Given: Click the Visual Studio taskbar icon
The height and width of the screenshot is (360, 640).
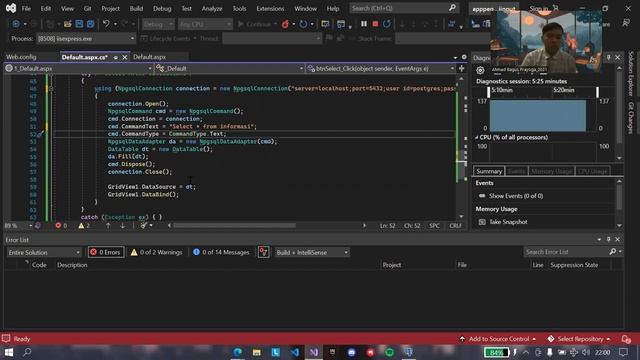Looking at the screenshot, I should coord(313,352).
